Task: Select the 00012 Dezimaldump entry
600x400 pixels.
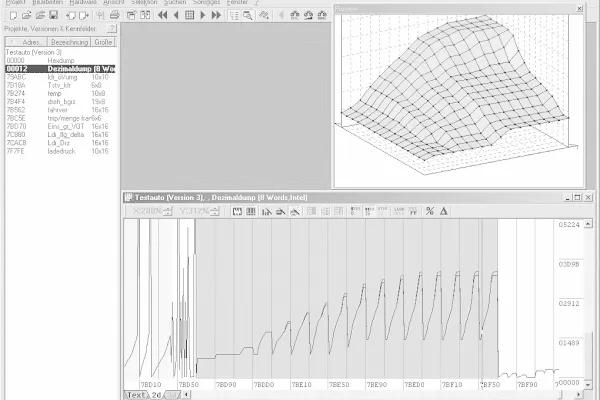Action: coord(60,69)
